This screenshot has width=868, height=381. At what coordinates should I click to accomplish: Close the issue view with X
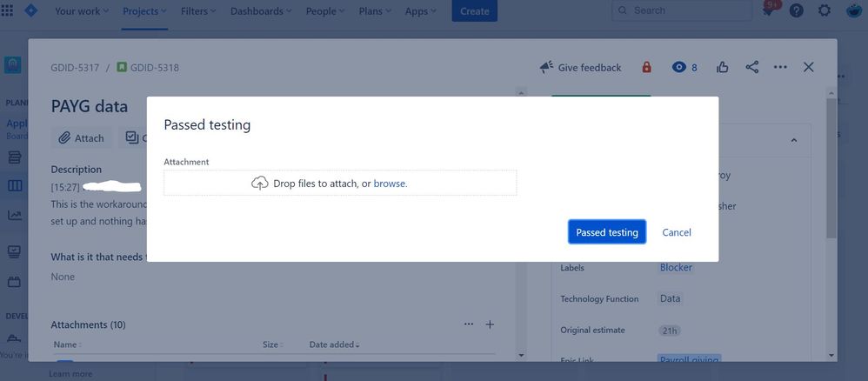pos(808,68)
